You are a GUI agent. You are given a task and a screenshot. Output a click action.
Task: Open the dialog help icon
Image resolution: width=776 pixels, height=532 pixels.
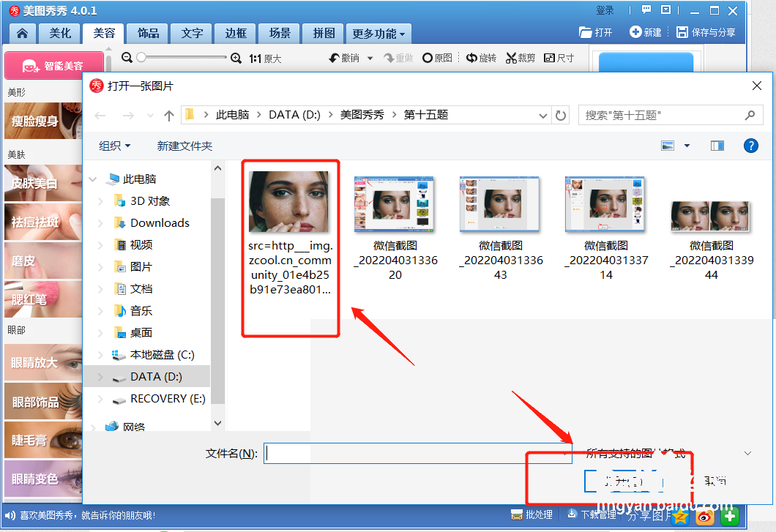point(750,146)
